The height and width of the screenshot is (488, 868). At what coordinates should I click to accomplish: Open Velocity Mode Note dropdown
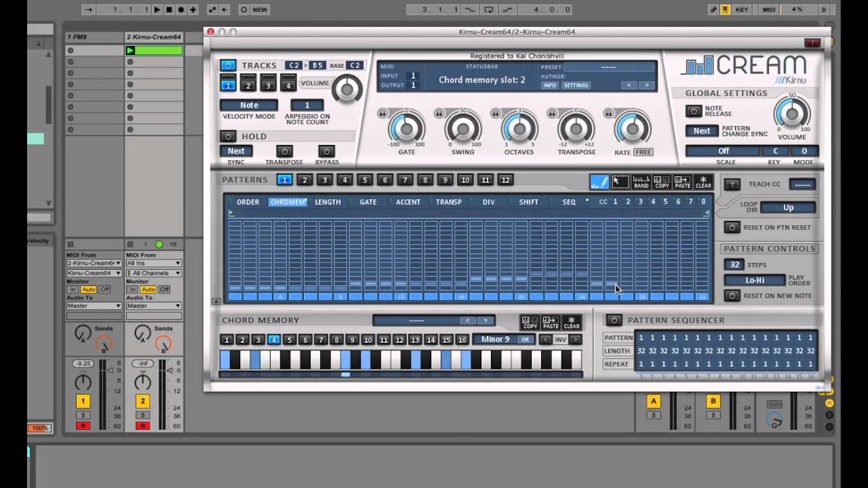249,105
